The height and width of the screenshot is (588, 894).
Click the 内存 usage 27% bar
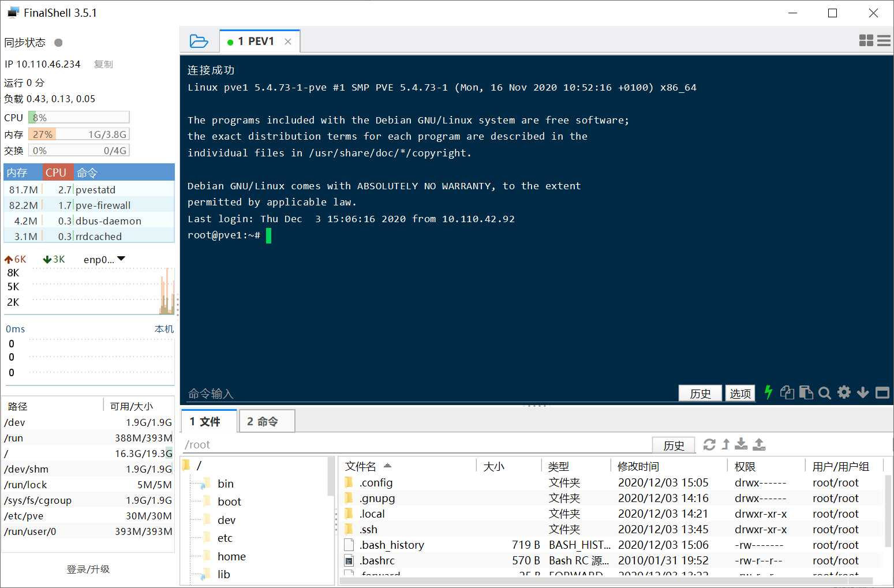pos(79,134)
